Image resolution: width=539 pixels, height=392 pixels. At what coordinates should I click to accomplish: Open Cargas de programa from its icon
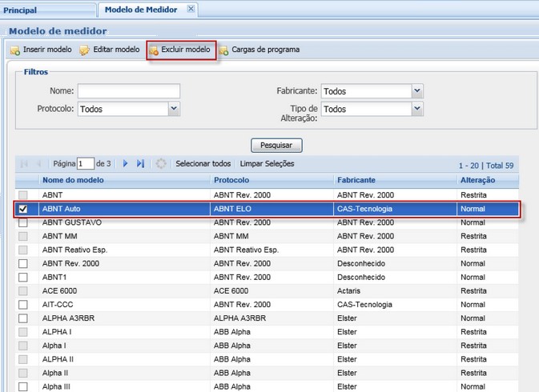tap(223, 50)
